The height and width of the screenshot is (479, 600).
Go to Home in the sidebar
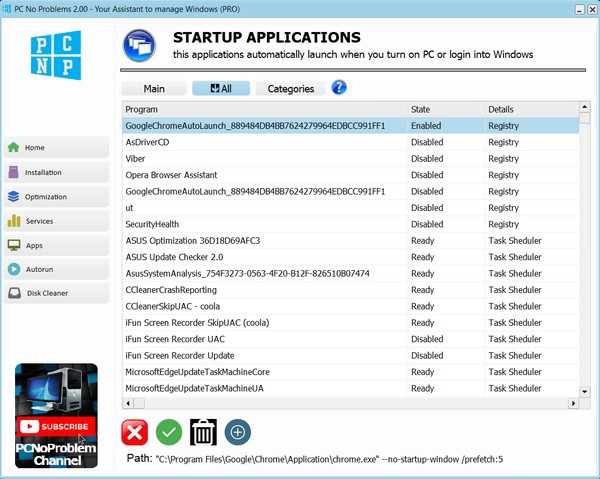coord(56,147)
